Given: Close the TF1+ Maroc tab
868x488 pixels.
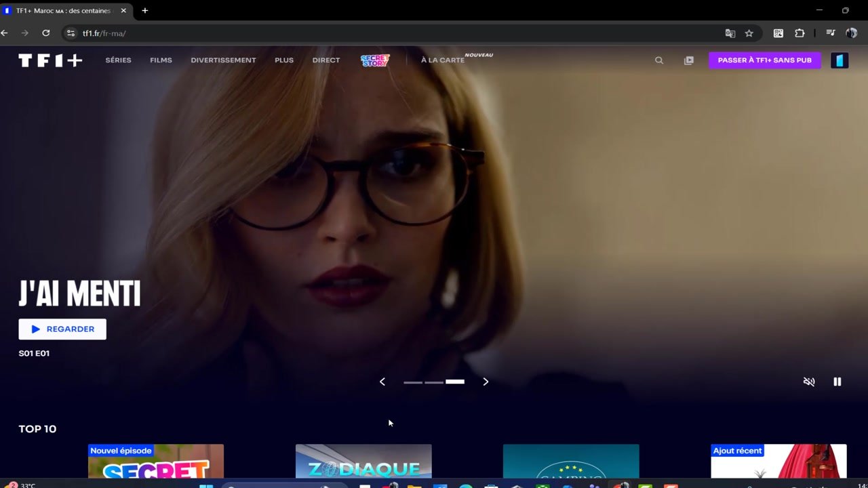Looking at the screenshot, I should pos(123,11).
